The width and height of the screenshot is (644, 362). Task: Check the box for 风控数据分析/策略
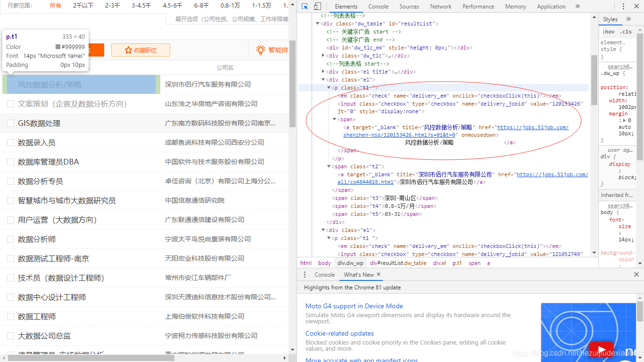click(10, 84)
